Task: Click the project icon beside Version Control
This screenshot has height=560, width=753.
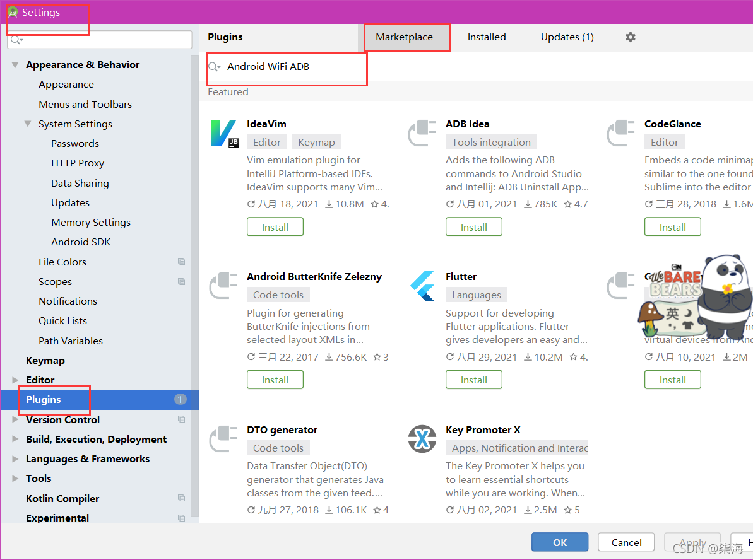Action: pos(181,419)
